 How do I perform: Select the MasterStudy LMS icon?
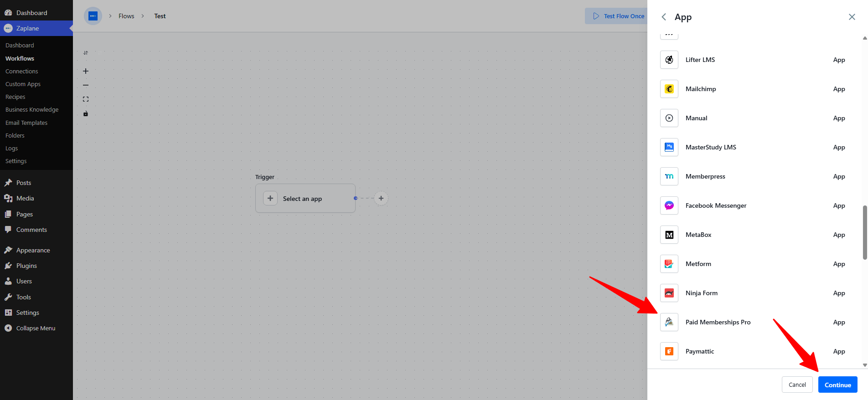coord(669,147)
